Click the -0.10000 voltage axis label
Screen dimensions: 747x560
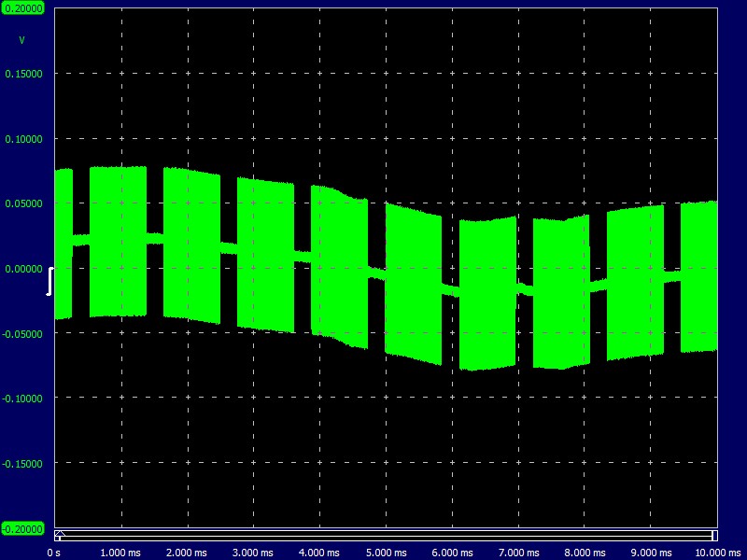pyautogui.click(x=22, y=399)
